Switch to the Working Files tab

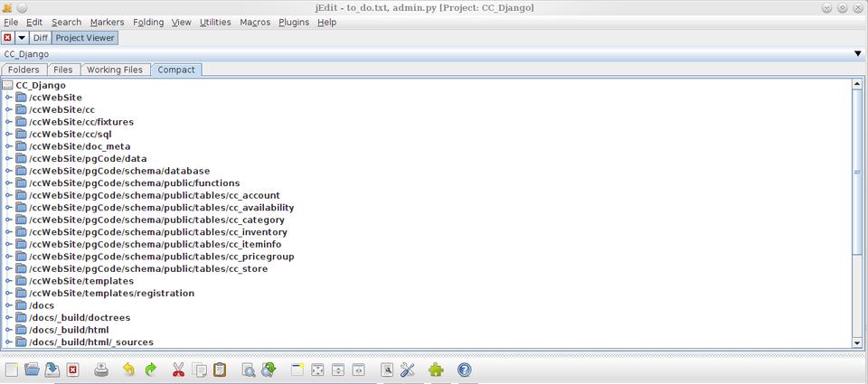pyautogui.click(x=115, y=70)
